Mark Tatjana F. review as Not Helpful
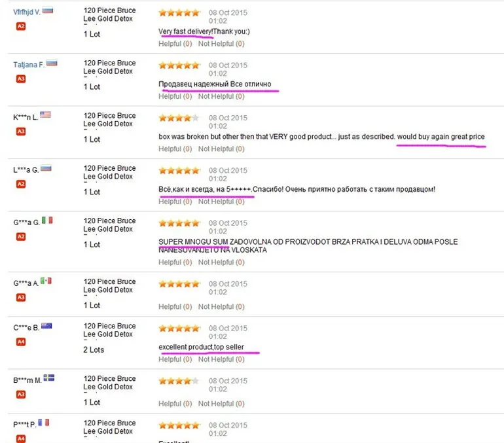The height and width of the screenshot is (443, 504). tap(221, 96)
